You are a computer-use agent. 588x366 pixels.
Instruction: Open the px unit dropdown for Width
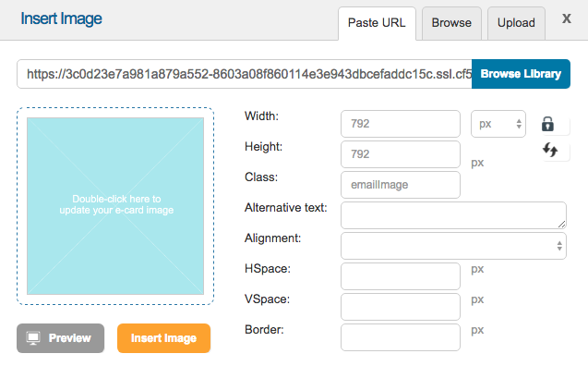click(498, 124)
